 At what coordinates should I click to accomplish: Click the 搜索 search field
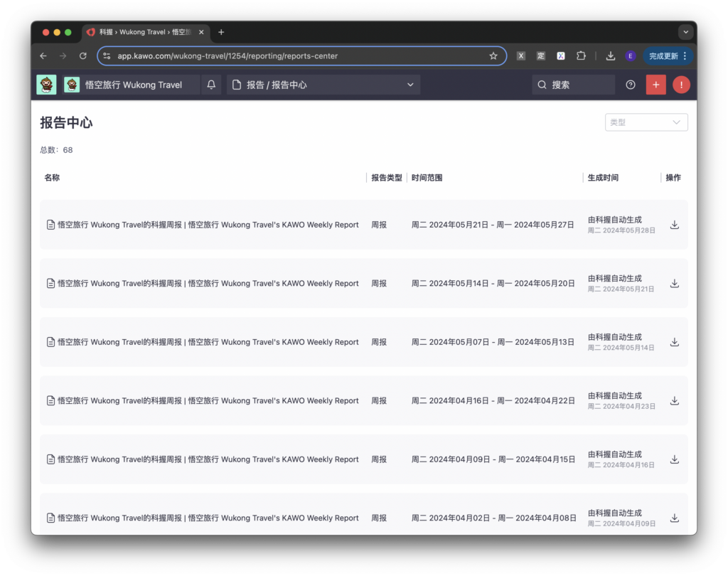(x=574, y=85)
